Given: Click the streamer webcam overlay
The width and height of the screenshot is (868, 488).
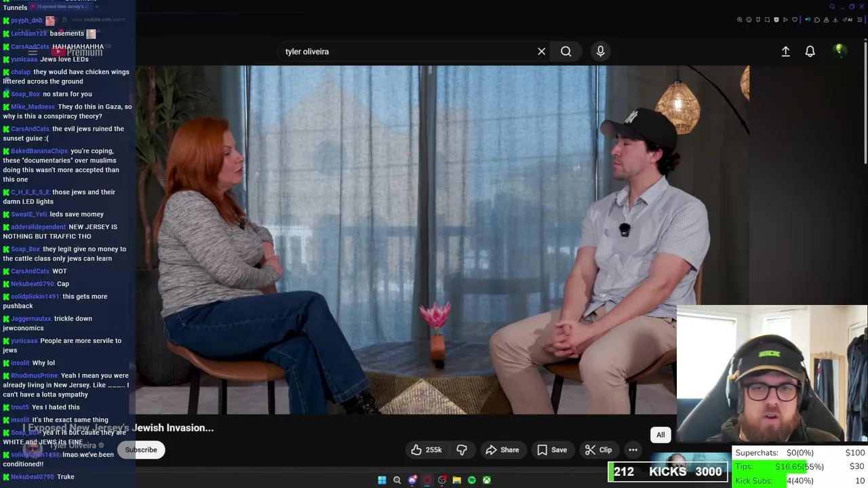Looking at the screenshot, I should [772, 375].
